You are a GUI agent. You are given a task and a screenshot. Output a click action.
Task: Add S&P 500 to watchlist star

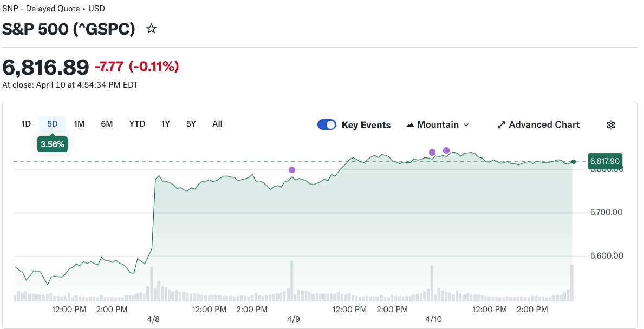click(152, 29)
